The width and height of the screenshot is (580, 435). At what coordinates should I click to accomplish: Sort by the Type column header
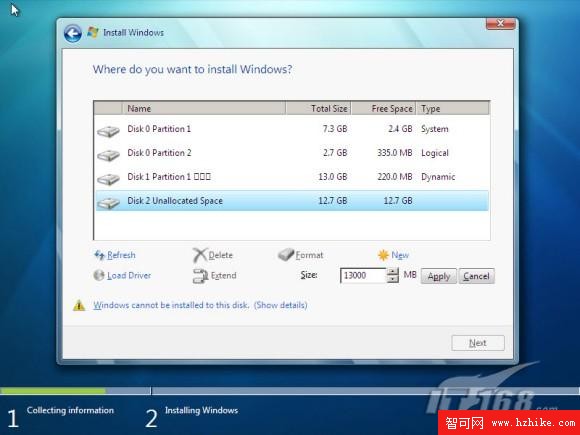point(453,108)
